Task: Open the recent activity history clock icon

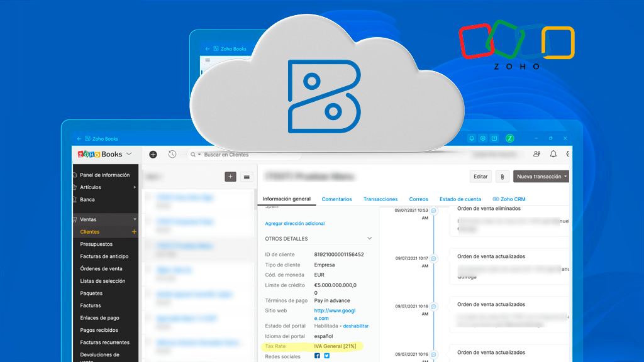Action: 172,155
